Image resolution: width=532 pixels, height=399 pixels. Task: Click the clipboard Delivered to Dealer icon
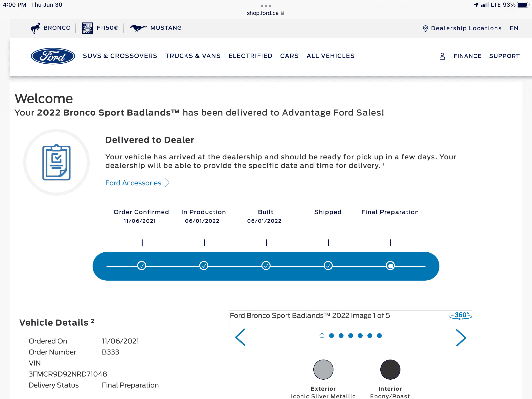(x=56, y=163)
